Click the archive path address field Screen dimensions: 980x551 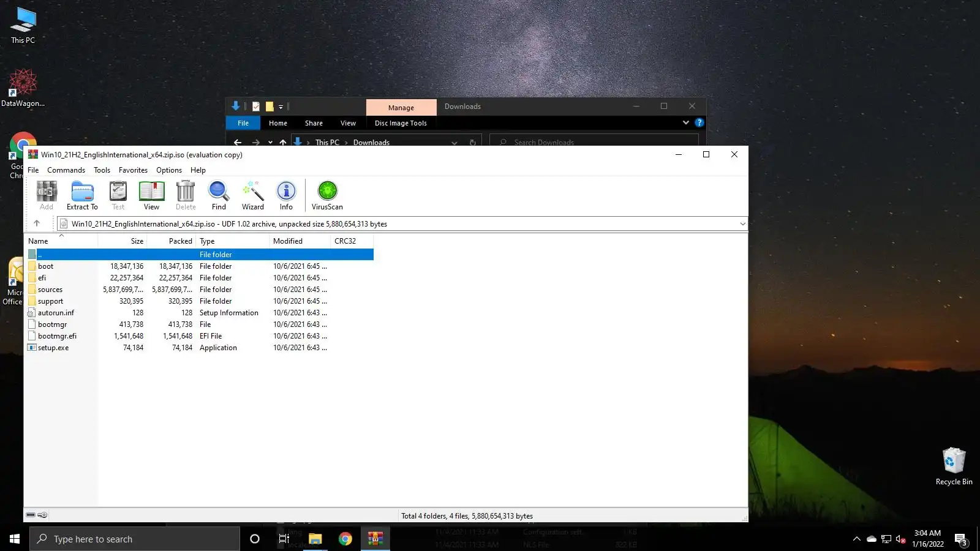coord(402,224)
